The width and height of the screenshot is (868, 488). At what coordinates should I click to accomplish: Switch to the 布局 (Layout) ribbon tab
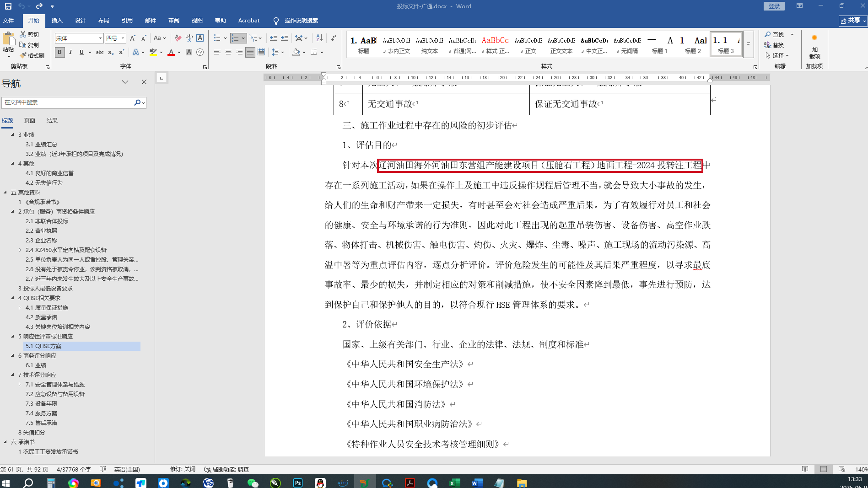click(x=103, y=21)
